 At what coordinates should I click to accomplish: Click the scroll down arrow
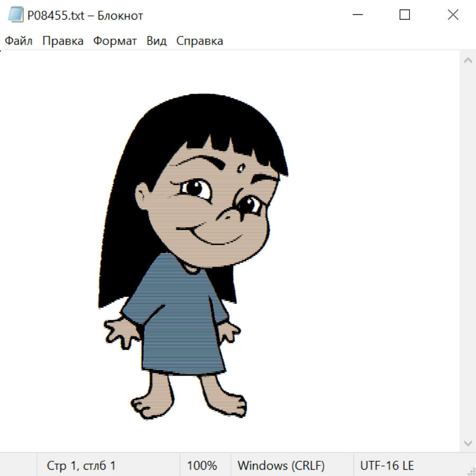pyautogui.click(x=468, y=443)
